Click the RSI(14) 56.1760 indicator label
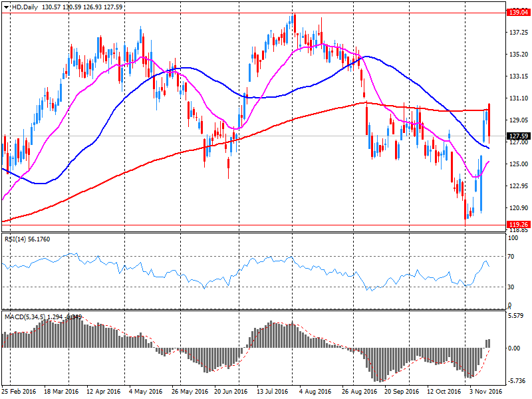The image size is (532, 399). [27, 239]
